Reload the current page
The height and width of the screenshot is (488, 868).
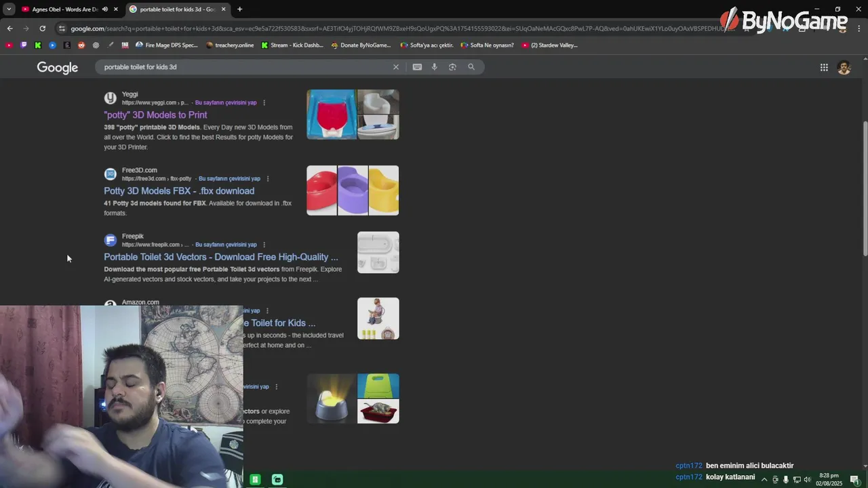(x=42, y=28)
